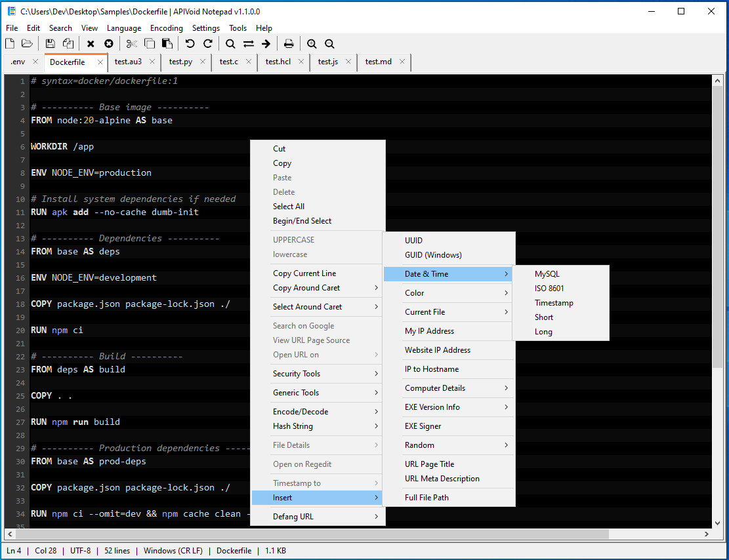This screenshot has height=560, width=729.
Task: Expand the Hash String submenu
Action: [x=318, y=426]
